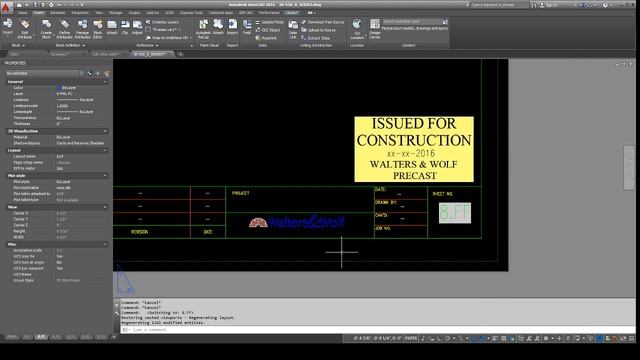Click the command line input field
640x360 pixels.
[x=378, y=330]
